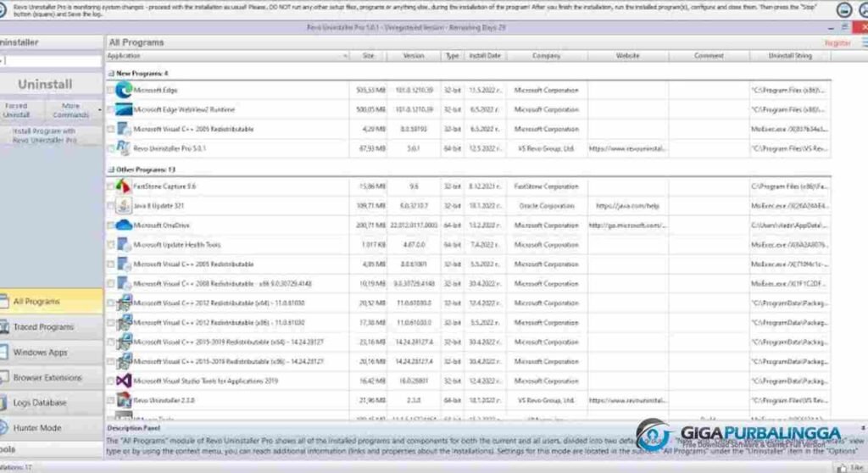Click the Microsoft Edge program icon

[124, 90]
